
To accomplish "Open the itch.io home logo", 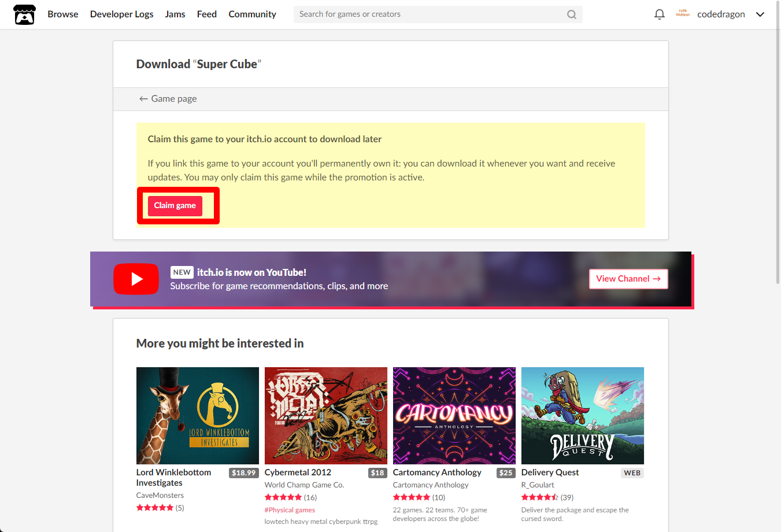I will coord(24,14).
